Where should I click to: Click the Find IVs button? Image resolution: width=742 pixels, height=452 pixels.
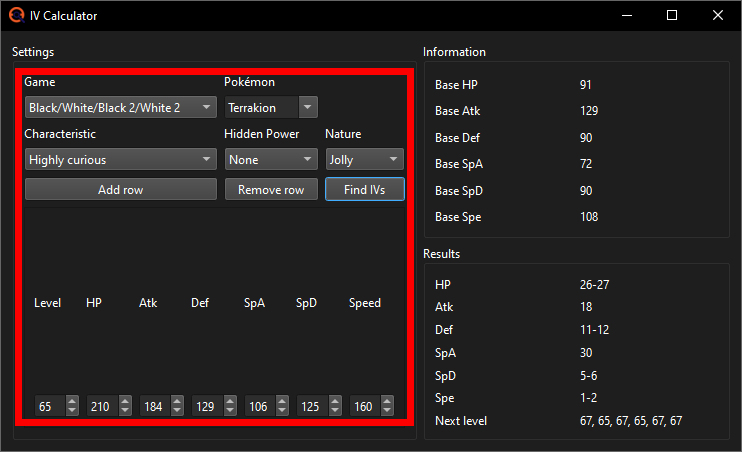tap(364, 190)
